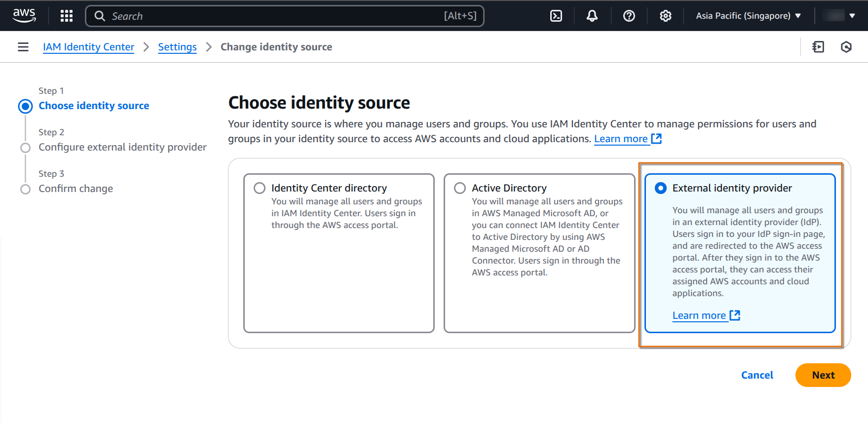Image resolution: width=868 pixels, height=423 pixels.
Task: Focus the AWS search field
Action: click(x=285, y=16)
